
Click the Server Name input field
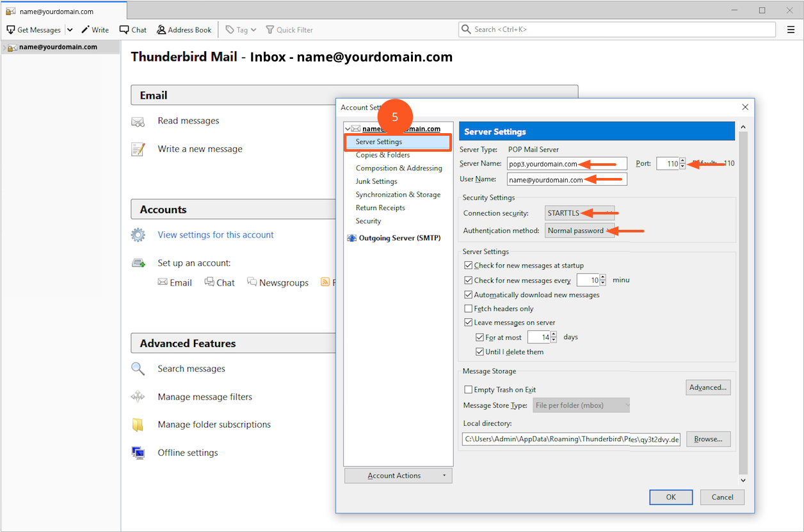click(567, 164)
